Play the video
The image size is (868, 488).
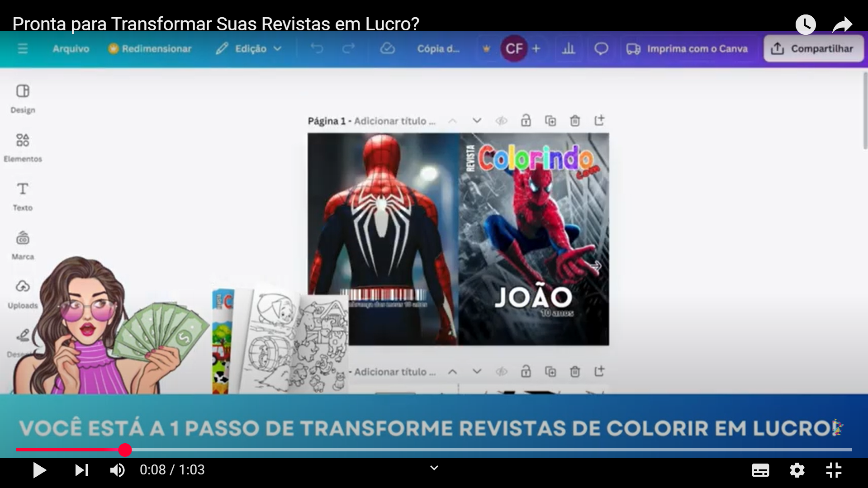(x=39, y=470)
